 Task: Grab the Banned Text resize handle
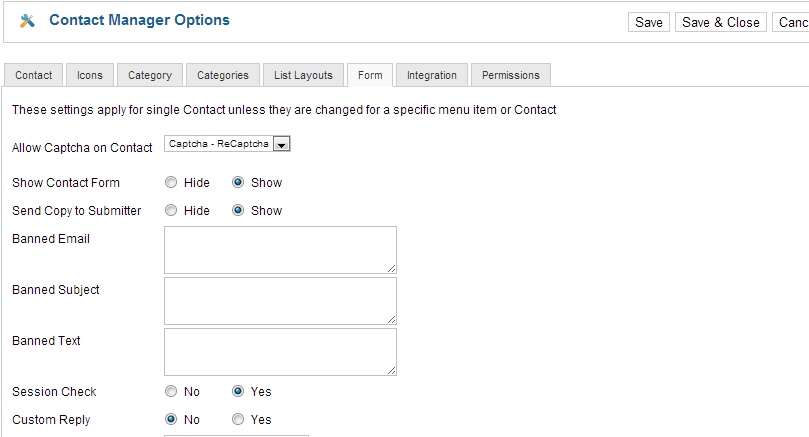tap(392, 370)
